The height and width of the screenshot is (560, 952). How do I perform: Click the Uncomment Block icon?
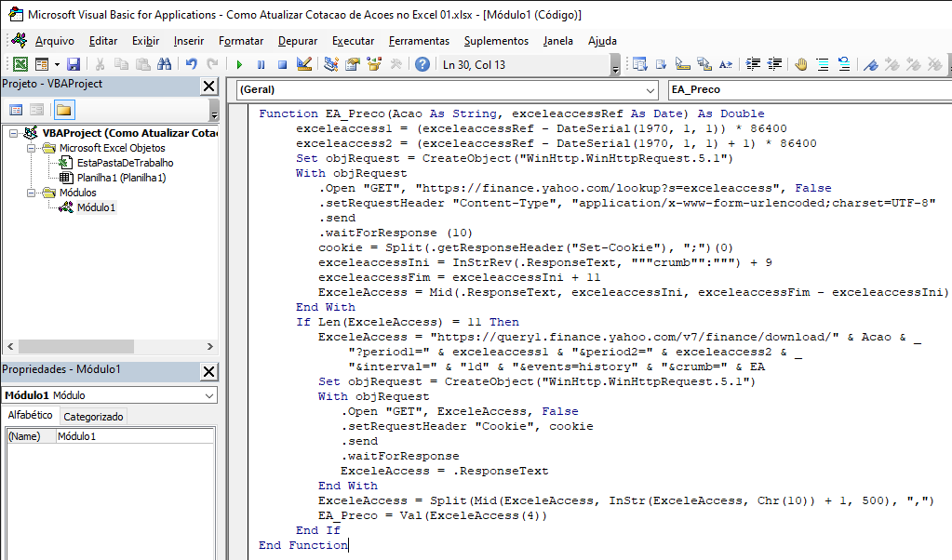click(844, 64)
